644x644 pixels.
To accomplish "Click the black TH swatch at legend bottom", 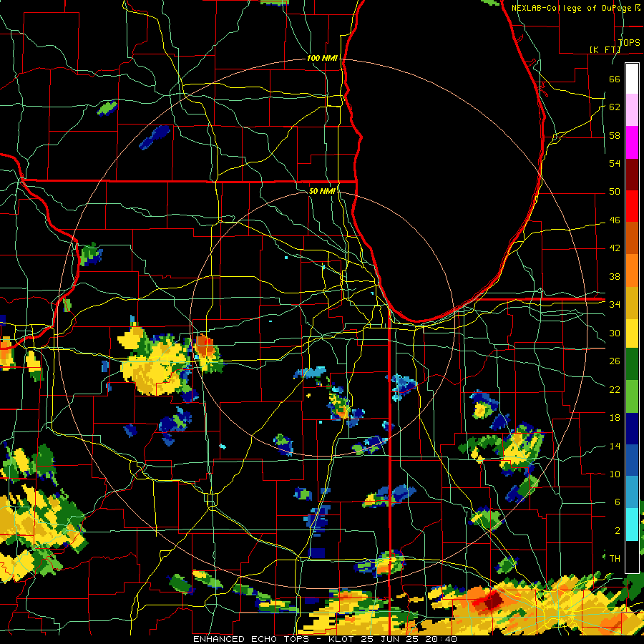I will point(632,556).
